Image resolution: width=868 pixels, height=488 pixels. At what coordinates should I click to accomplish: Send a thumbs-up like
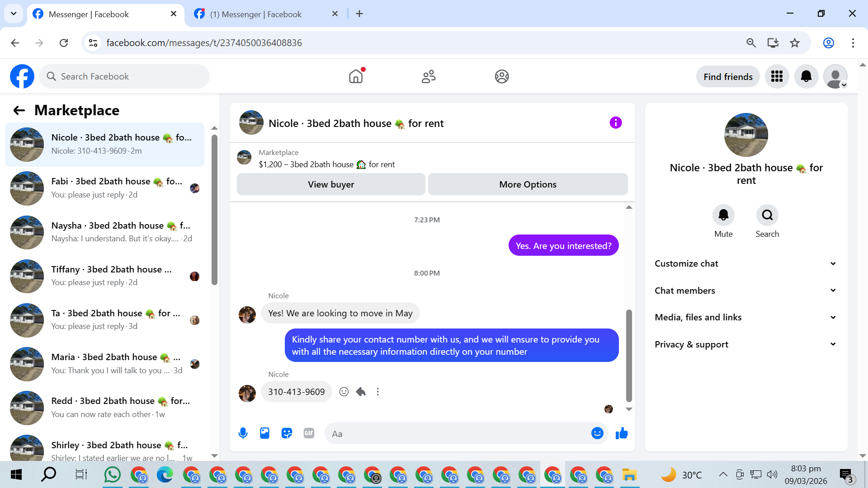[622, 433]
